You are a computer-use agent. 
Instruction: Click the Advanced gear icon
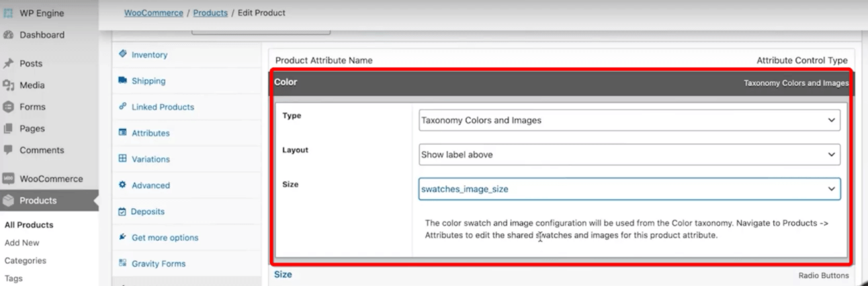(122, 185)
